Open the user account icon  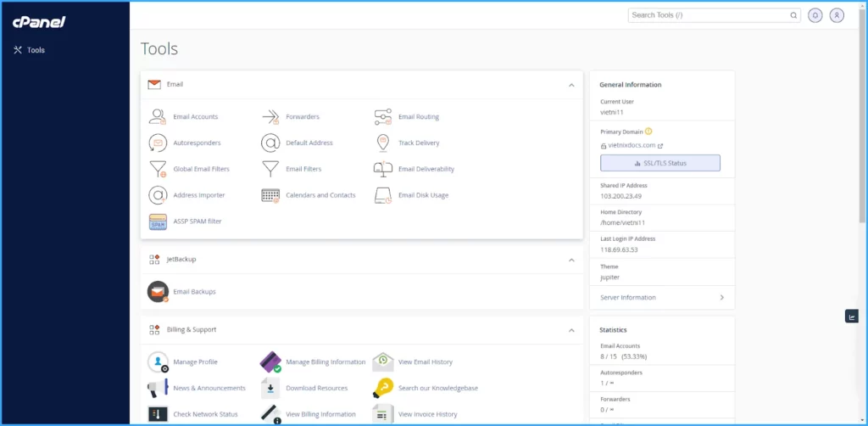(x=837, y=15)
